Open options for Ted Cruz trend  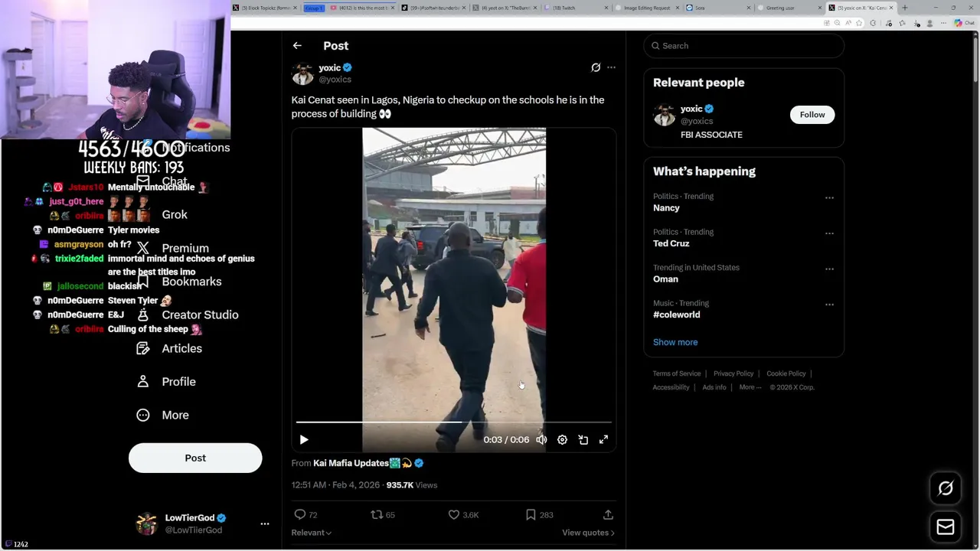[x=829, y=233]
